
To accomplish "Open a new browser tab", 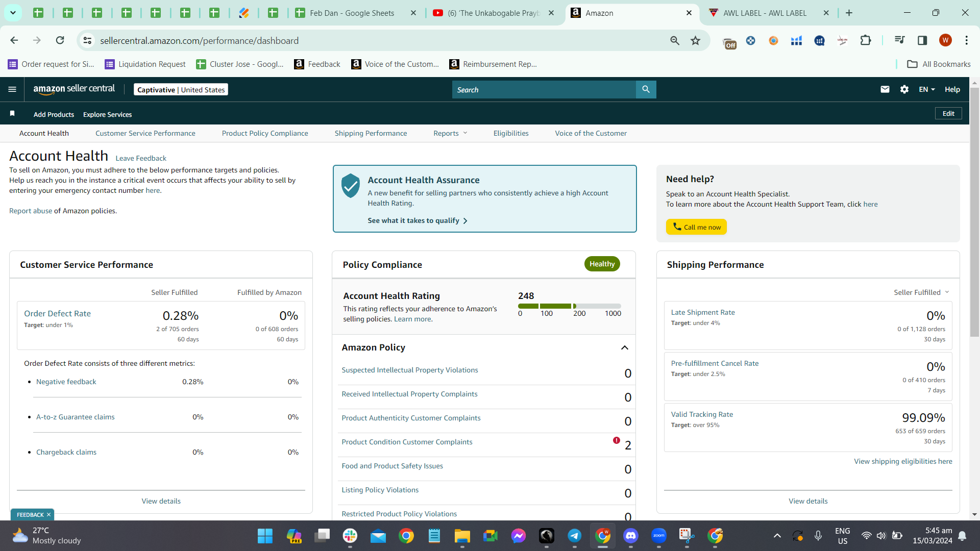I will pos(849,13).
